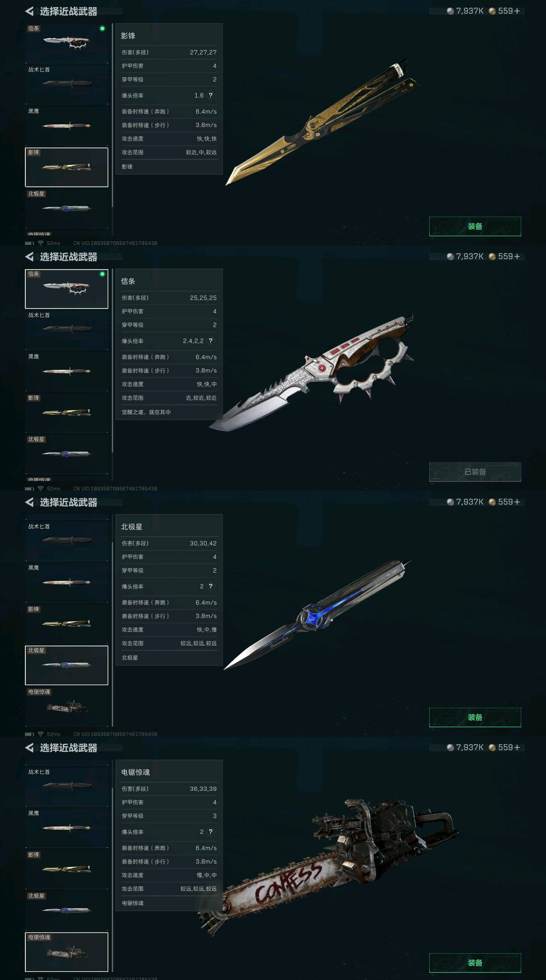Click silver coin icon above 信条 knife model
The width and height of the screenshot is (546, 980).
coord(450,257)
